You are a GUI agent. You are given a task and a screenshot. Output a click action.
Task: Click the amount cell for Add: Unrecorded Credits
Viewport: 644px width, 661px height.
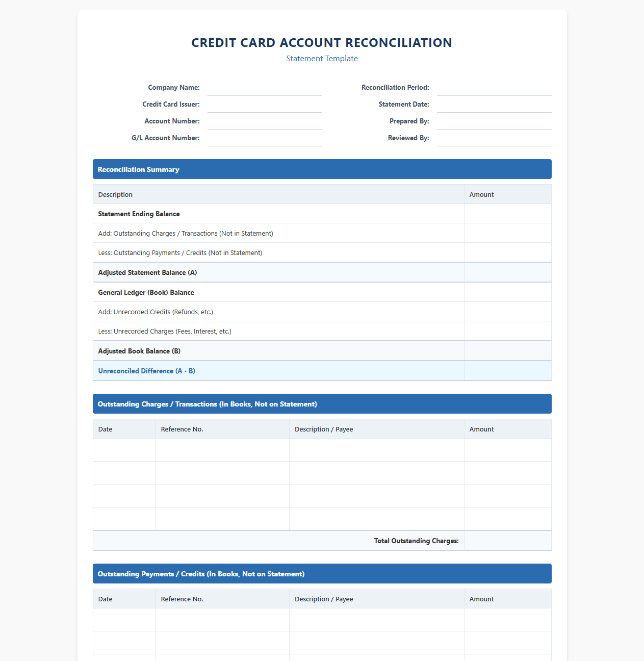[508, 312]
